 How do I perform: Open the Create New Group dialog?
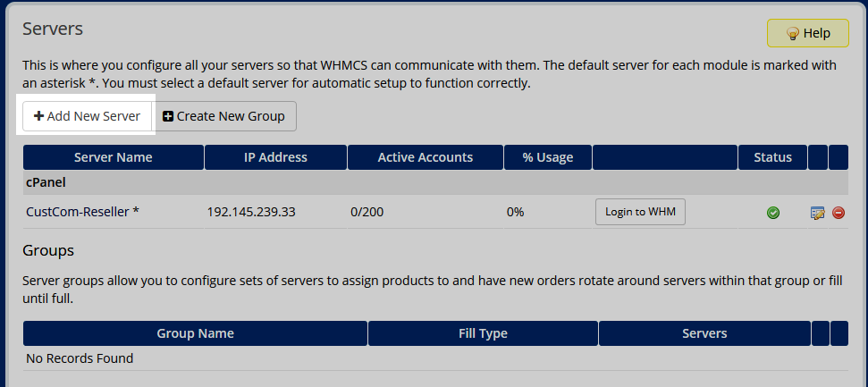pos(223,116)
